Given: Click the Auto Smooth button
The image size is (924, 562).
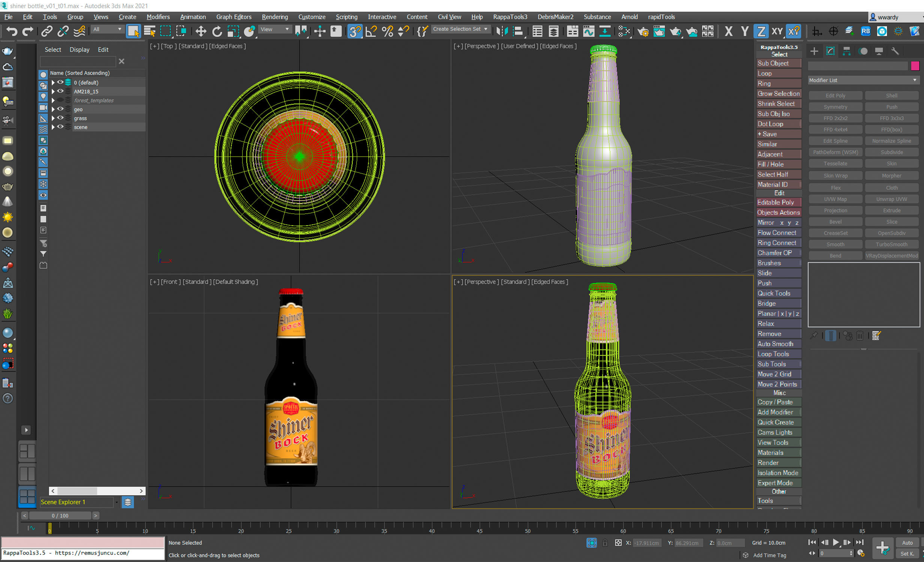Looking at the screenshot, I should coord(779,344).
